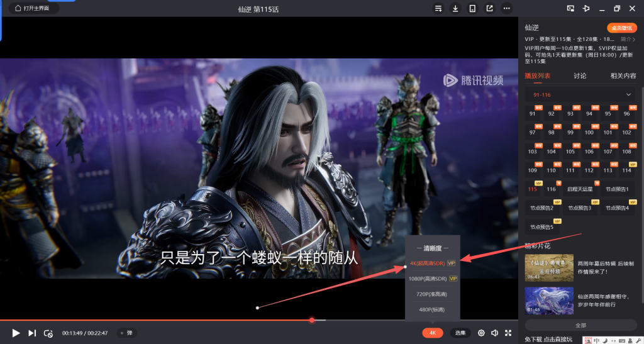The width and height of the screenshot is (644, 344).
Task: Click the download icon in top toolbar
Action: click(455, 8)
